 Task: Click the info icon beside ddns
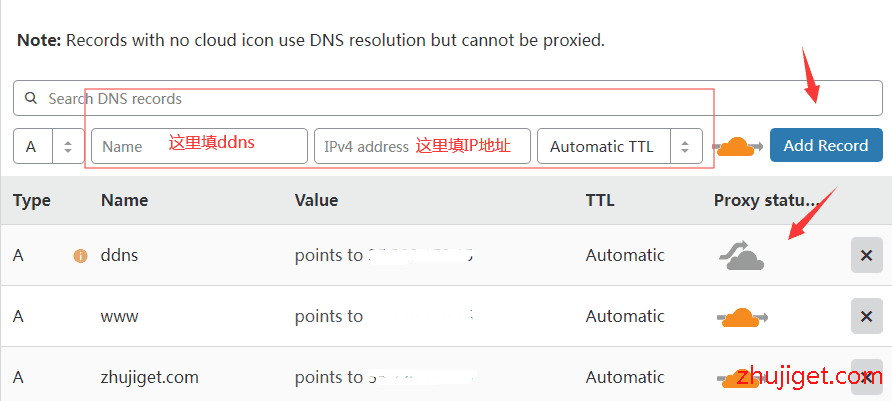pos(80,256)
